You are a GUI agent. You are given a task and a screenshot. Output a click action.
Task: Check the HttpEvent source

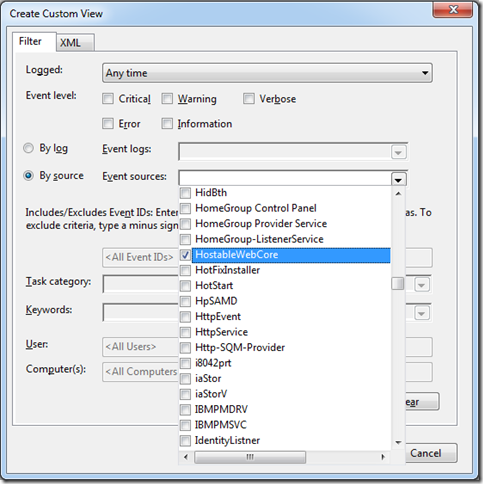185,317
